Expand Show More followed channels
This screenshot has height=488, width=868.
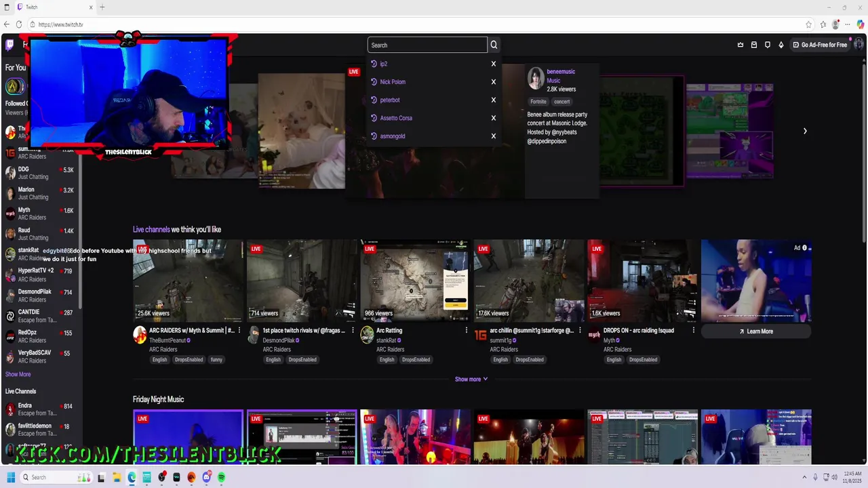click(18, 374)
